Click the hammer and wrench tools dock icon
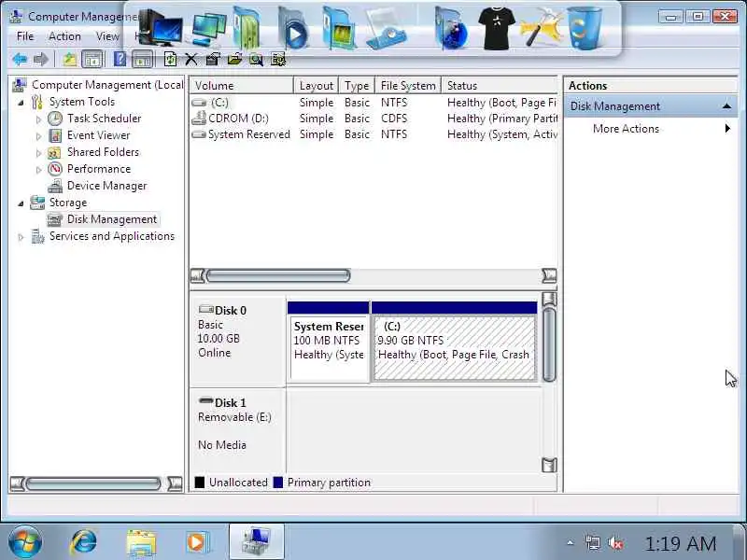This screenshot has width=747, height=560. (x=542, y=27)
